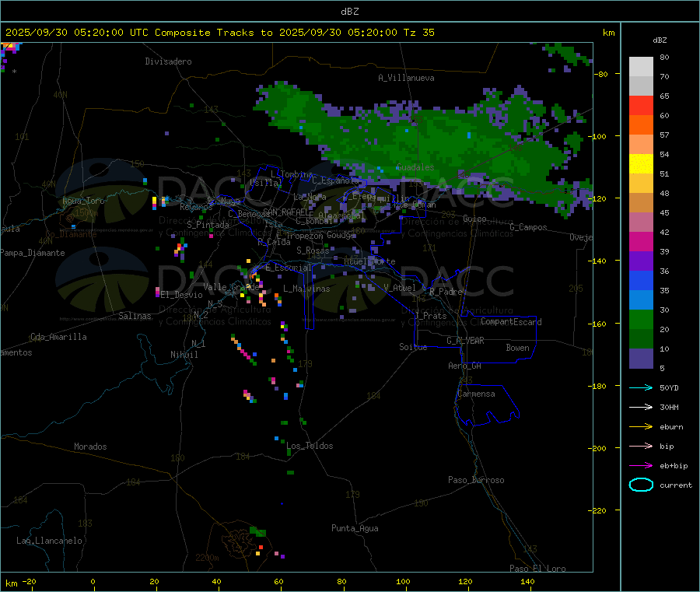Click the 'Tz 35' header value
700x592 pixels.
[x=418, y=33]
